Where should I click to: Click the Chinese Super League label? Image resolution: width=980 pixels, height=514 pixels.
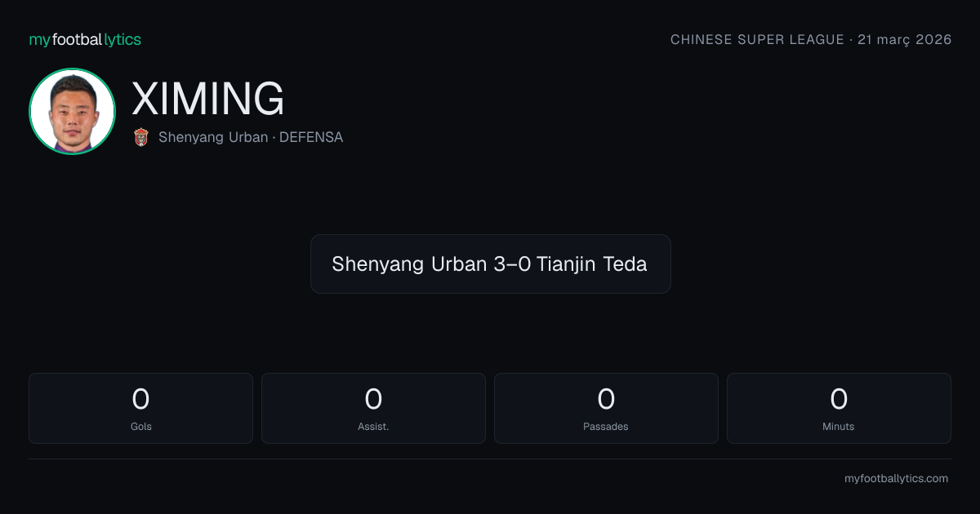point(757,39)
